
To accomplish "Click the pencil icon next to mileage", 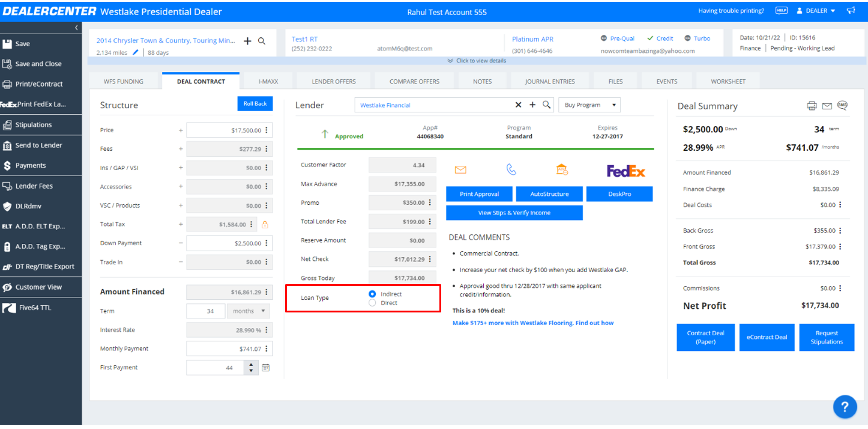I will click(136, 52).
